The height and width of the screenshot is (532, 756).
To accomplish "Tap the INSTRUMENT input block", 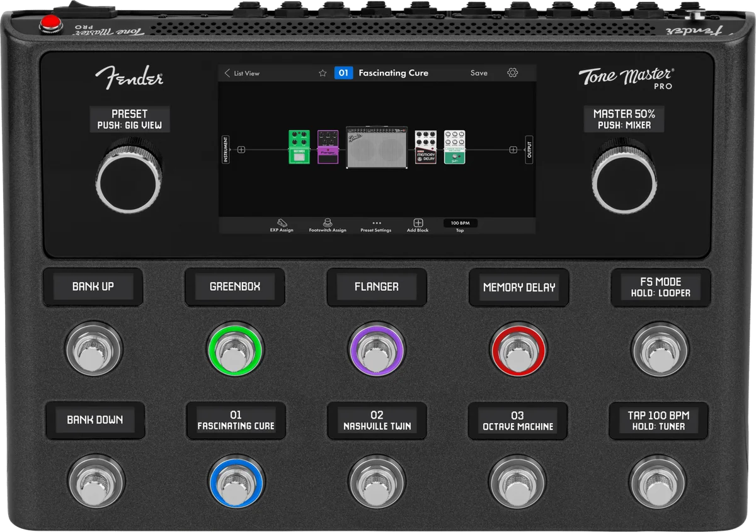I will coord(226,150).
